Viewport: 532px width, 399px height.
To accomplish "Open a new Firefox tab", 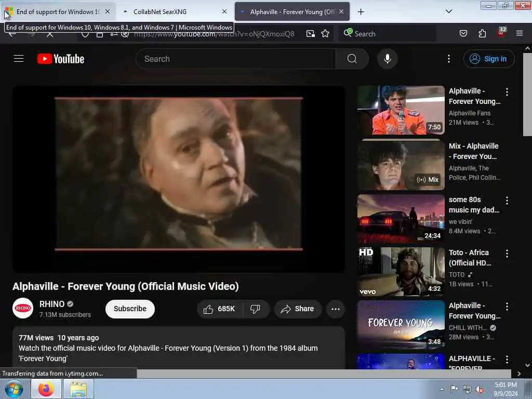I will pos(361,12).
